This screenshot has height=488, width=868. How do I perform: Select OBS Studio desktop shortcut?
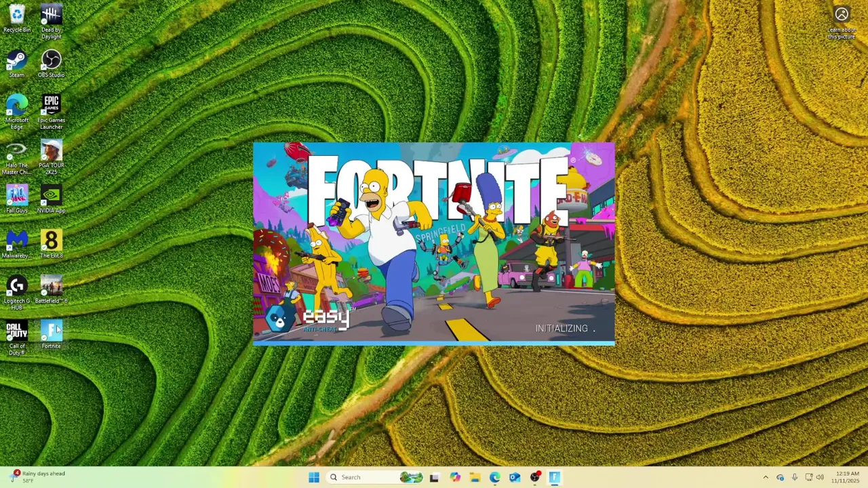tap(51, 64)
